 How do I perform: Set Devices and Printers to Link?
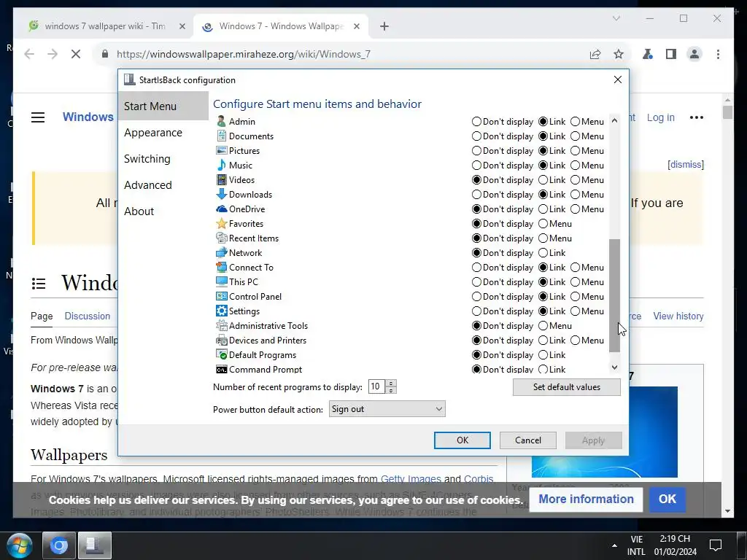click(543, 341)
